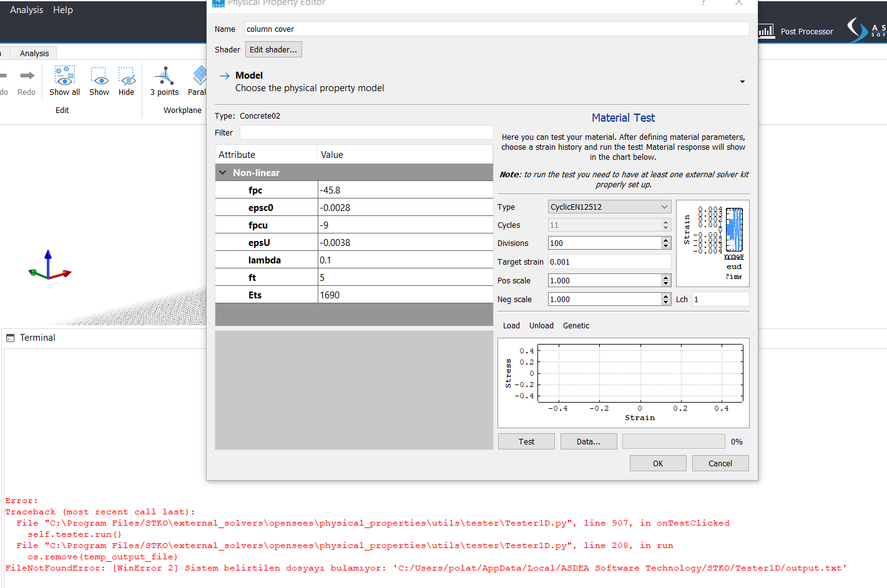Click the Ets value cell 1690
The image size is (887, 588).
click(x=405, y=295)
